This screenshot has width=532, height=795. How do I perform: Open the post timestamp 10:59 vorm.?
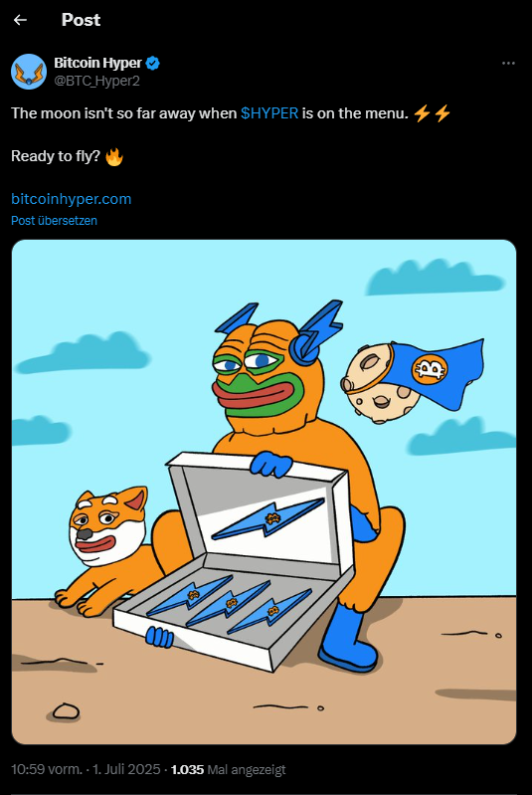47,769
